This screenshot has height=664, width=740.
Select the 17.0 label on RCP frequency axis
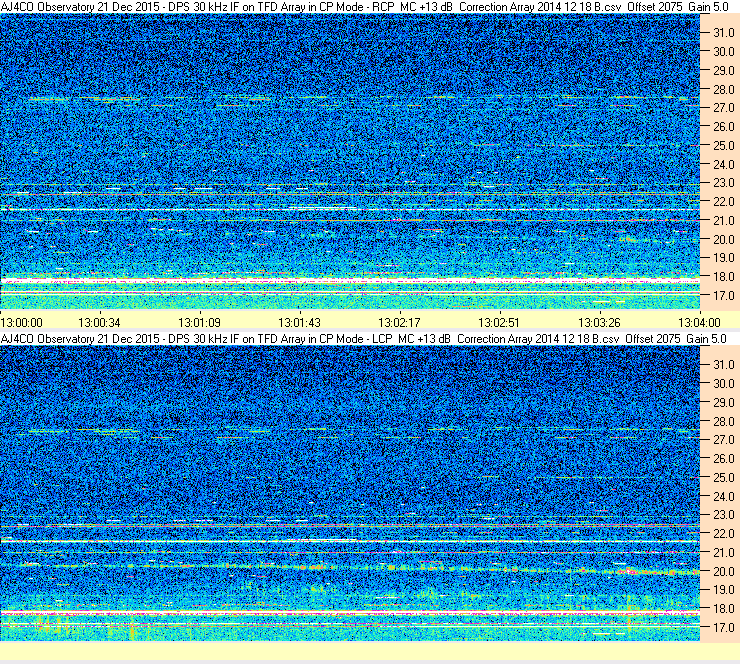point(723,295)
